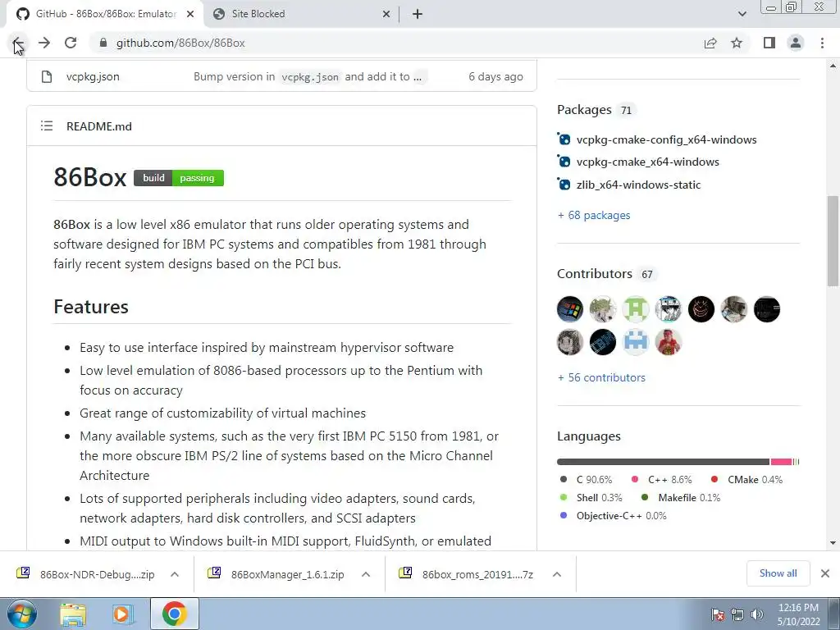Expand the truncated commit message ellipsis
Viewport: 840px width, 630px height.
pyautogui.click(x=418, y=77)
